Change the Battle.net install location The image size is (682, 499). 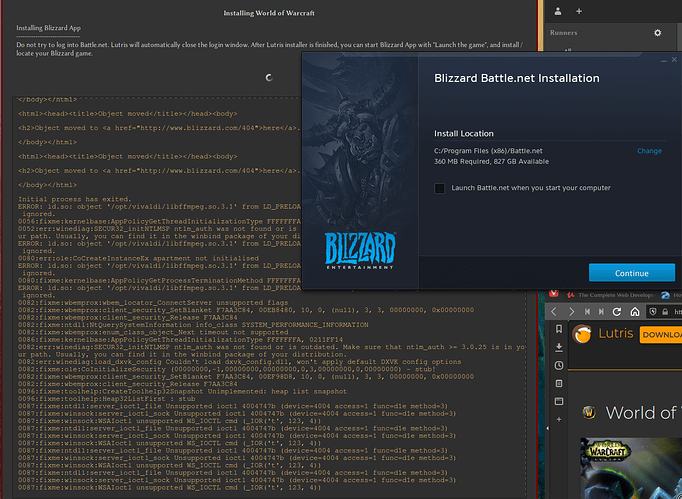[649, 151]
